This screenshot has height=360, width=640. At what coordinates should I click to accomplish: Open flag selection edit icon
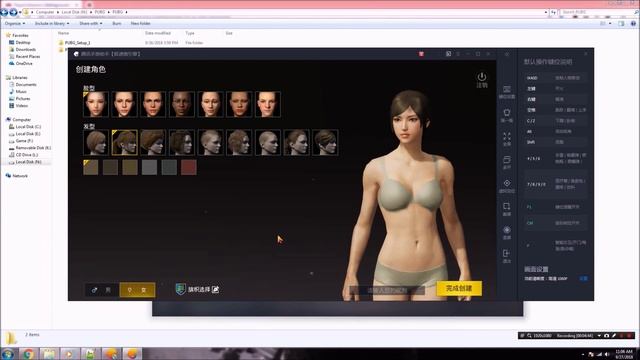point(216,289)
